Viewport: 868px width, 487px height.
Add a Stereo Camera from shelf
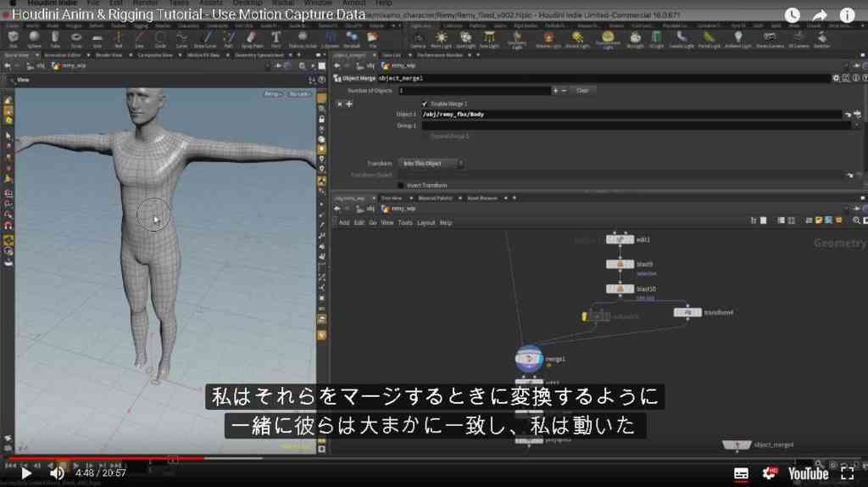pos(770,39)
